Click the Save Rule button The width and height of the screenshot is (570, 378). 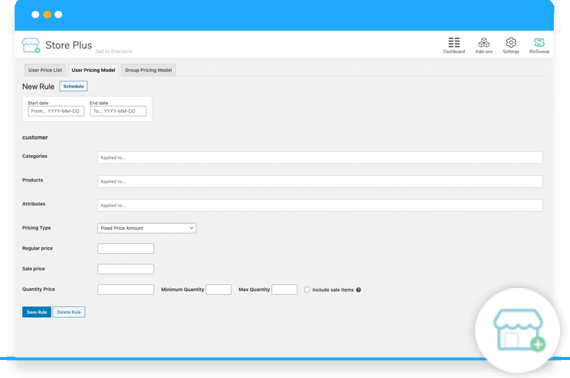[x=36, y=312]
